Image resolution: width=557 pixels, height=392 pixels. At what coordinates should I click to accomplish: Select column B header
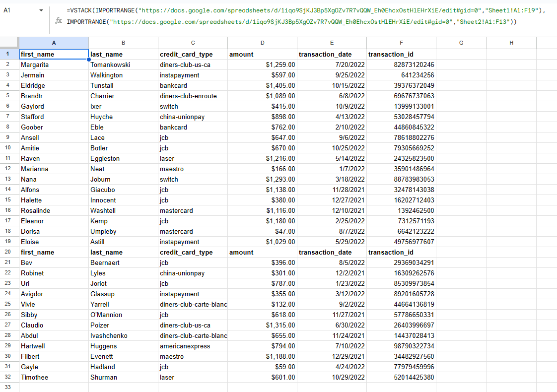(123, 43)
